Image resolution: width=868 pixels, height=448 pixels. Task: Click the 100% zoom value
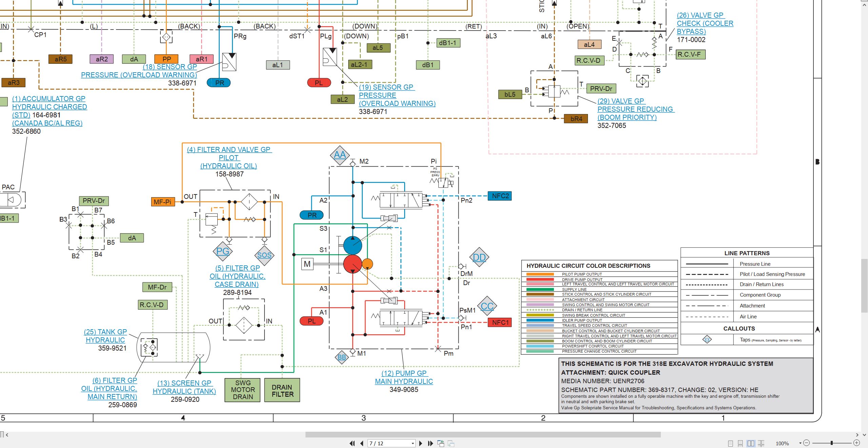click(782, 443)
